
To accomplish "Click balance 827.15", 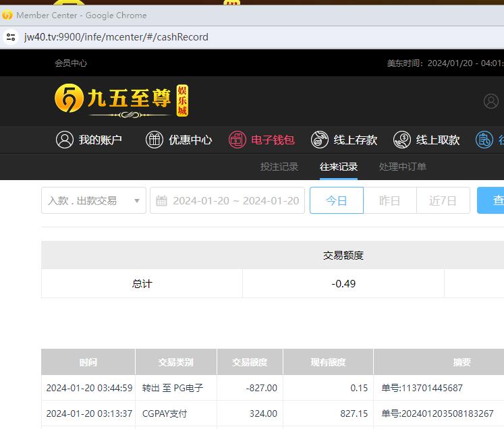I will [354, 413].
